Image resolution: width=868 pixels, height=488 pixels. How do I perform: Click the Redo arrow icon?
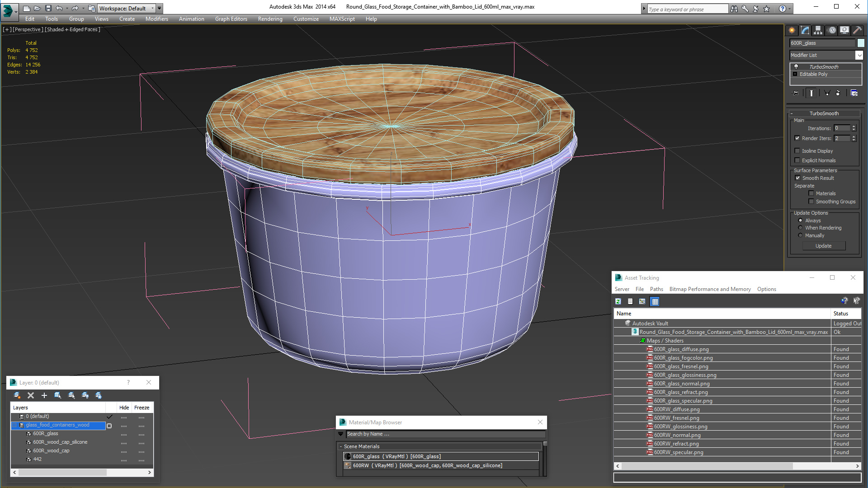tap(75, 8)
